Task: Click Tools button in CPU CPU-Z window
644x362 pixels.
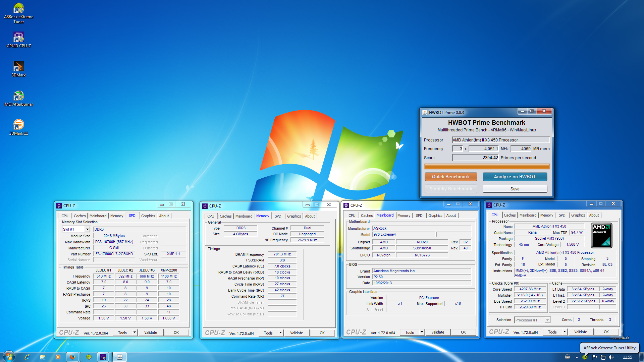Action: coord(552,332)
